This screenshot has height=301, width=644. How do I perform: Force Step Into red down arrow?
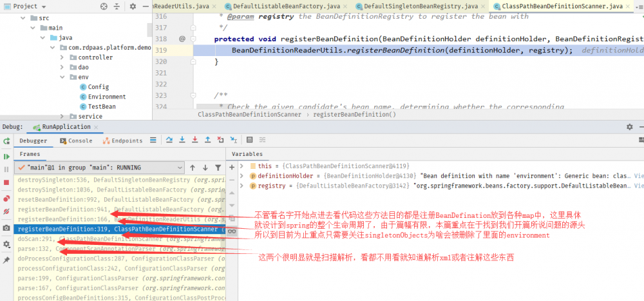[194, 140]
